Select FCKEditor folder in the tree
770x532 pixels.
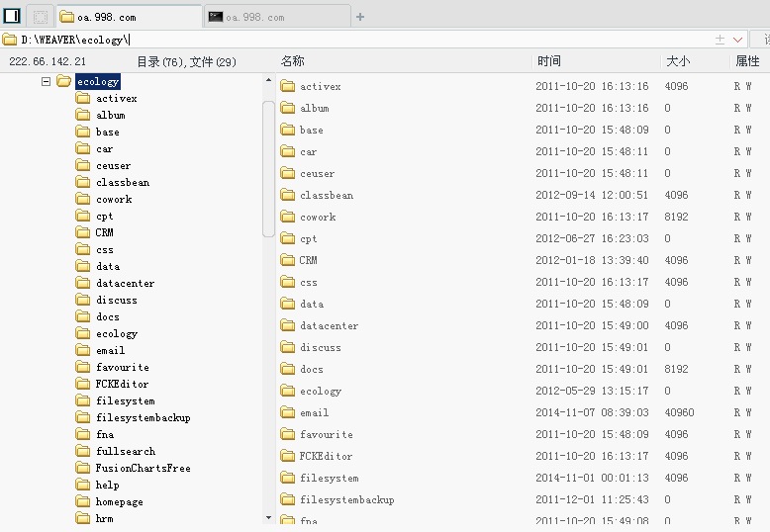pos(122,384)
